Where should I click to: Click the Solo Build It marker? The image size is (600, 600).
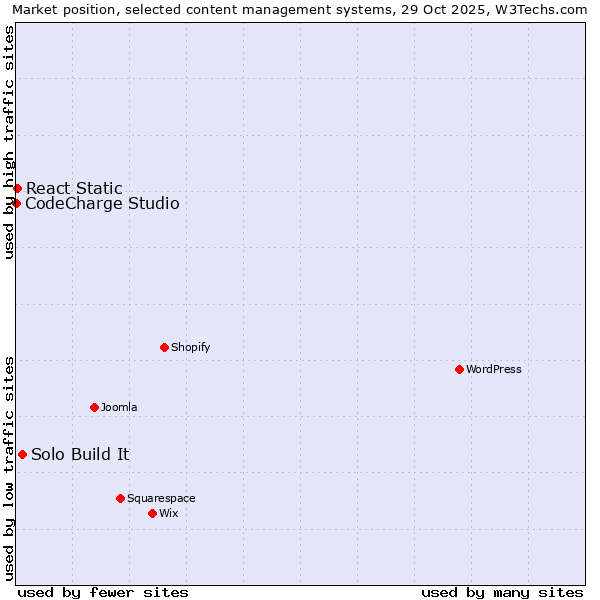22,454
